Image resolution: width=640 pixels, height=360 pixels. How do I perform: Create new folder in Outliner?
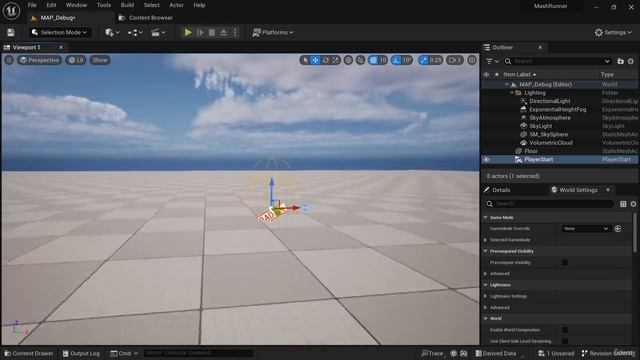620,61
